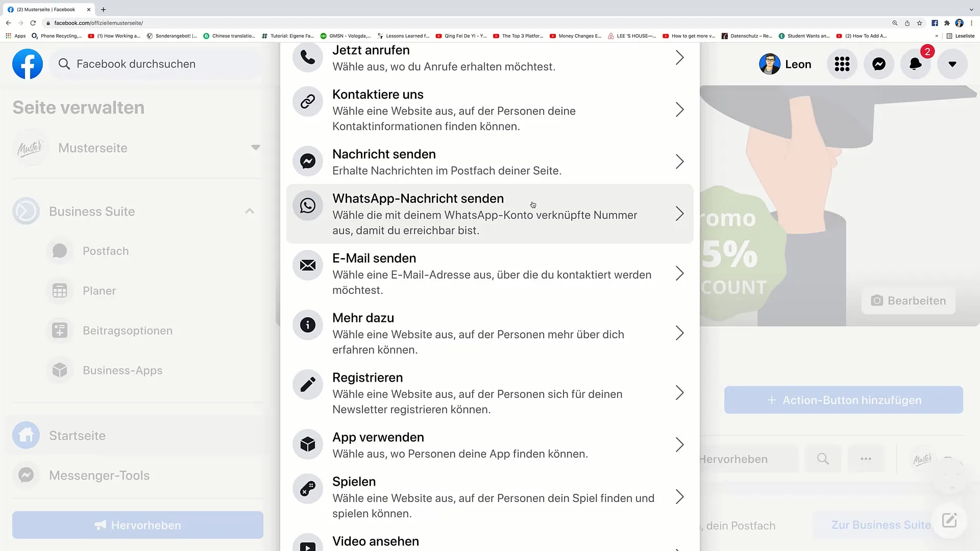Open the notifications bell

[916, 64]
